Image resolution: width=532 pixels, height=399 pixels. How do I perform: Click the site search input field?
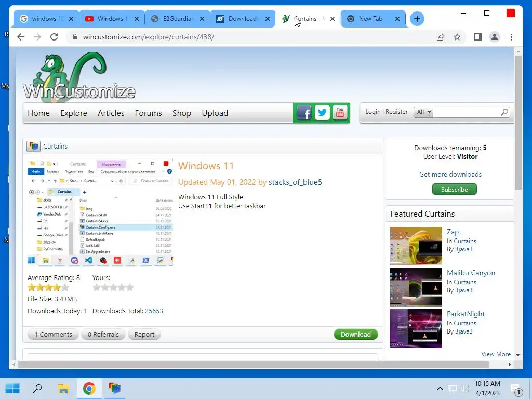[467, 112]
